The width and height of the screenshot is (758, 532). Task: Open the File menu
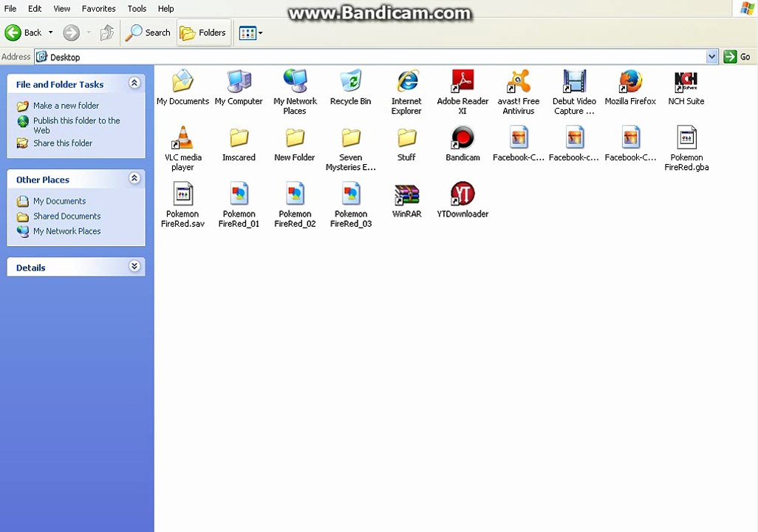coord(10,9)
